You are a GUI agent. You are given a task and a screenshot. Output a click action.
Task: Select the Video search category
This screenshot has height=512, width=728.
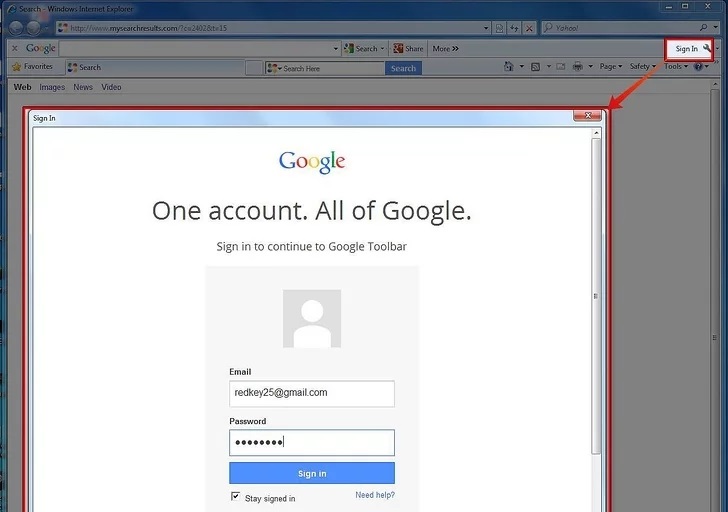point(111,87)
